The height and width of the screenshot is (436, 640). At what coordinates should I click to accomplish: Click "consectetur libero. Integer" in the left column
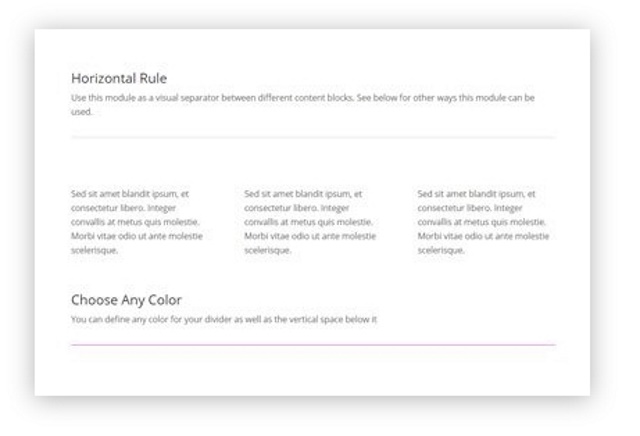(x=123, y=208)
